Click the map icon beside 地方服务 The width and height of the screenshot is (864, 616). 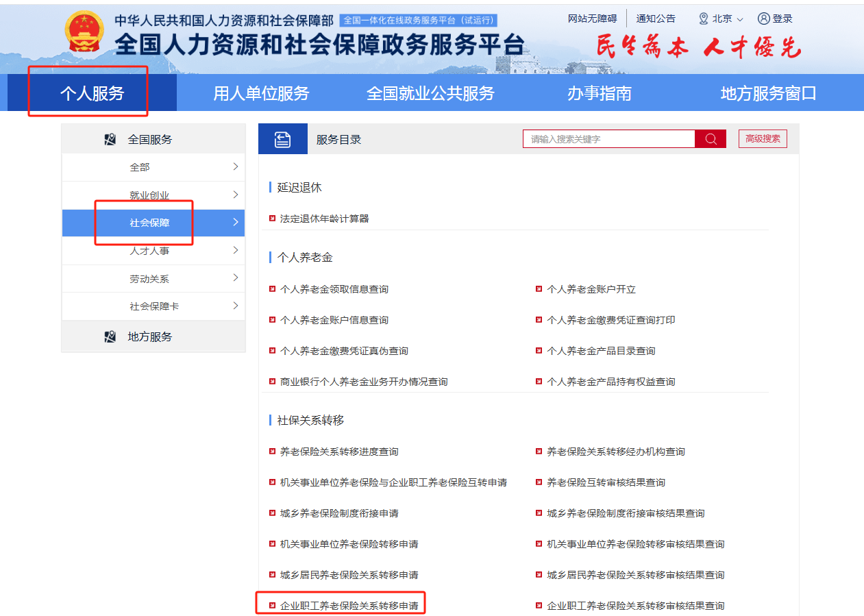[110, 337]
